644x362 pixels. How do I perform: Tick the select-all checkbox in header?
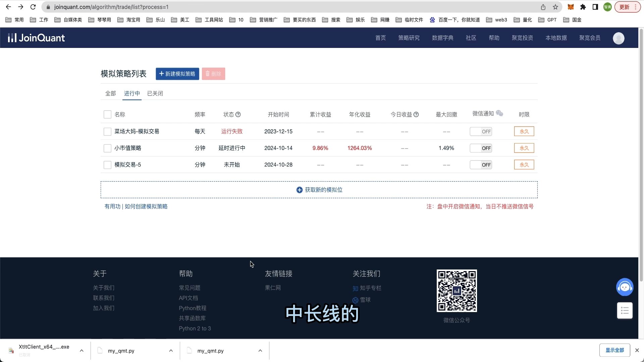(107, 115)
